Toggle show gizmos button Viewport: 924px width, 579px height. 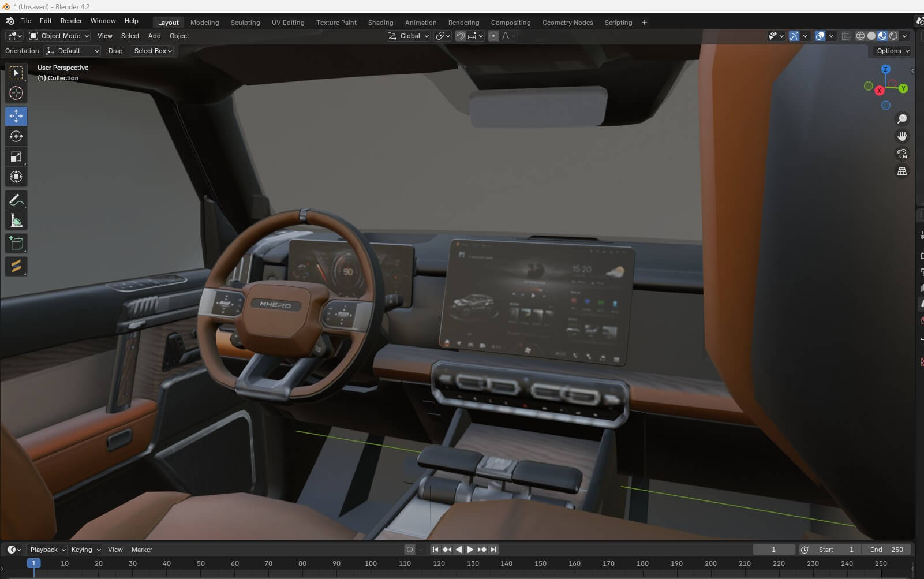click(794, 36)
